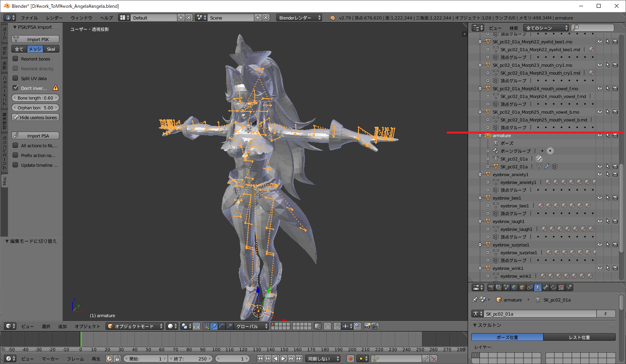Open the Window menu (ウィンドウ)
The height and width of the screenshot is (364, 626).
point(81,18)
